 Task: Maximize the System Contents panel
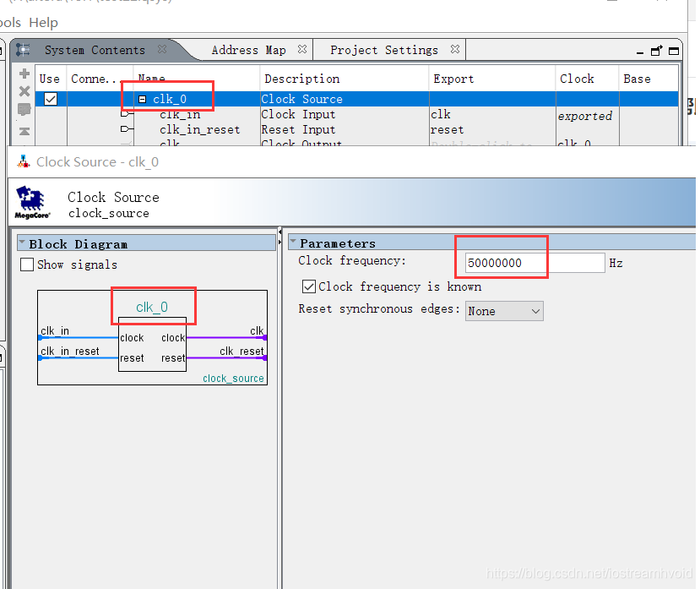[674, 51]
